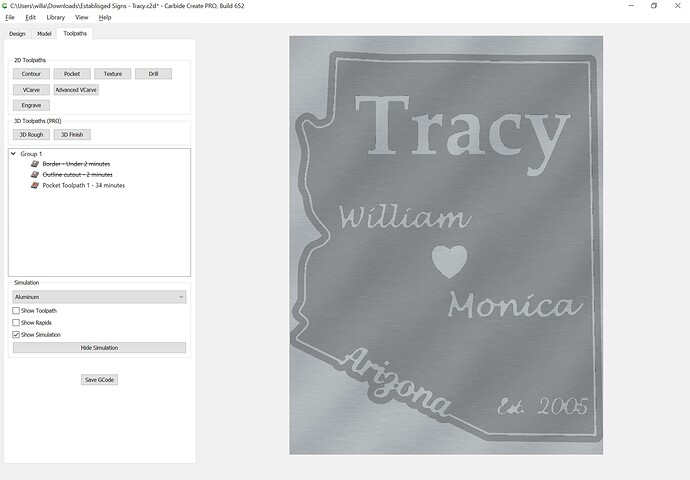
Task: Minimize the Carbide Create window
Action: tap(631, 6)
